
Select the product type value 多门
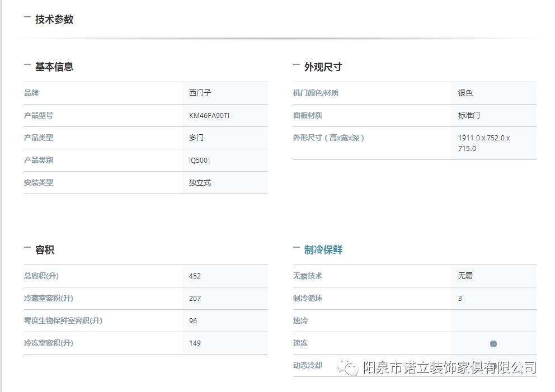tap(196, 138)
